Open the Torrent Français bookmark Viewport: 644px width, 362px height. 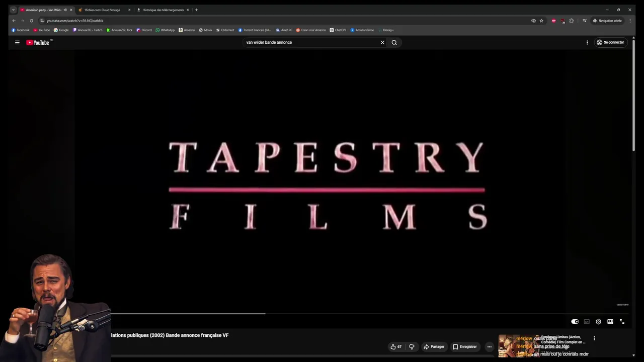pos(255,30)
